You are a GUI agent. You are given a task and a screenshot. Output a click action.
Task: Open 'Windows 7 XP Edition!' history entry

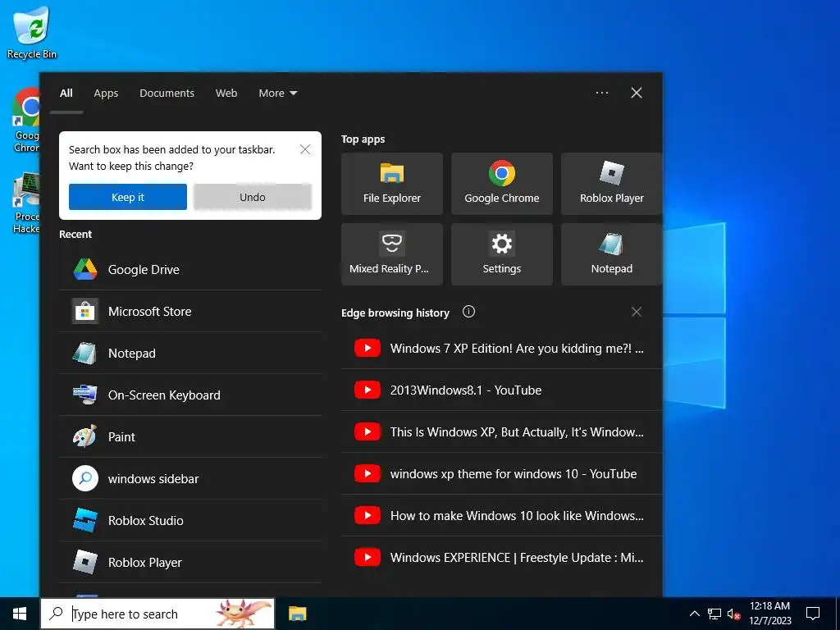501,348
